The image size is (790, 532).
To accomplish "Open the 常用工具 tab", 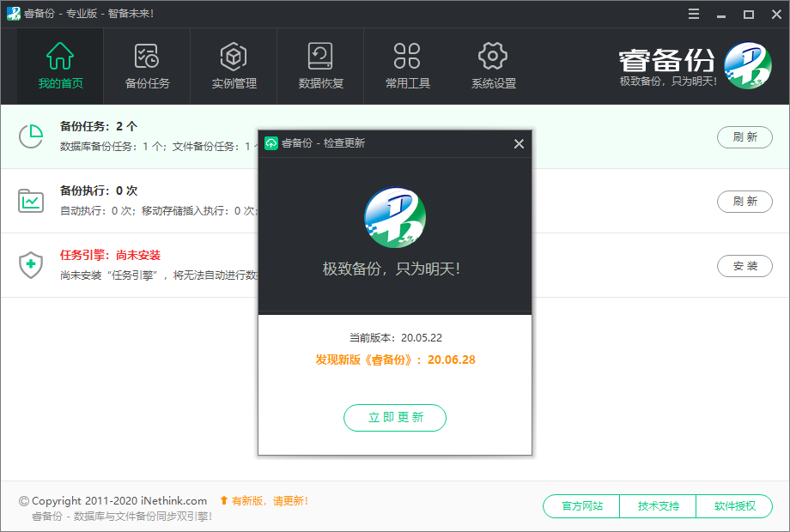I will (407, 66).
